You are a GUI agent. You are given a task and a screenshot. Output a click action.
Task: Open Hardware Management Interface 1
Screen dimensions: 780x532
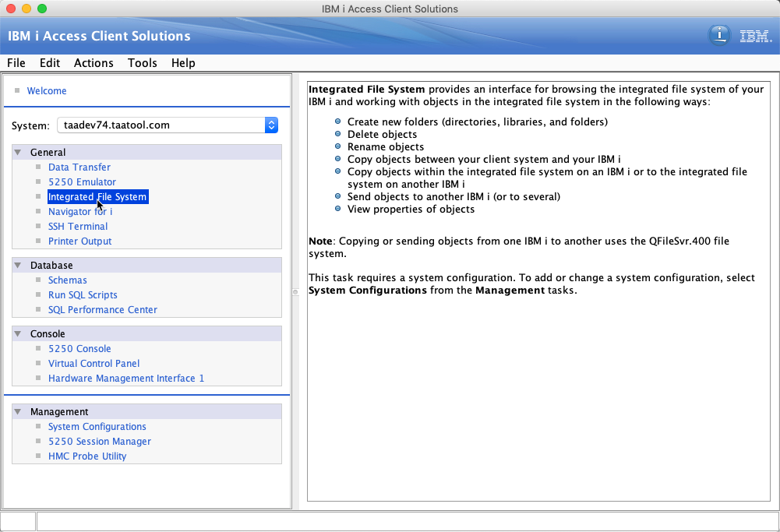coord(126,379)
